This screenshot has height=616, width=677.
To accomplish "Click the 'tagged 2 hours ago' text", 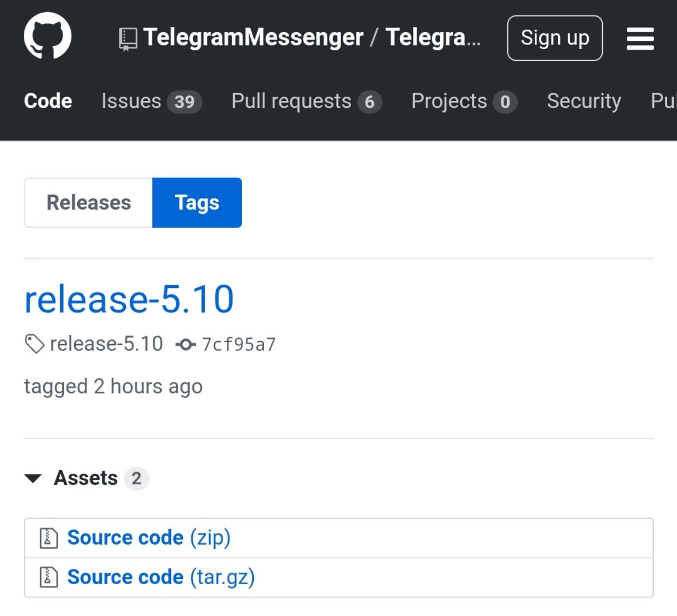I will pyautogui.click(x=113, y=387).
